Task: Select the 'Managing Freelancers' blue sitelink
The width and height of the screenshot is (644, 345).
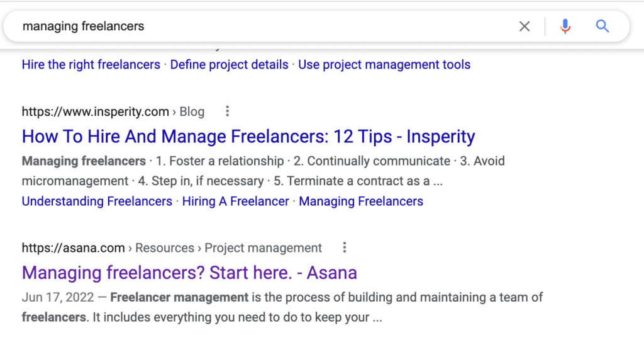Action: pyautogui.click(x=361, y=201)
